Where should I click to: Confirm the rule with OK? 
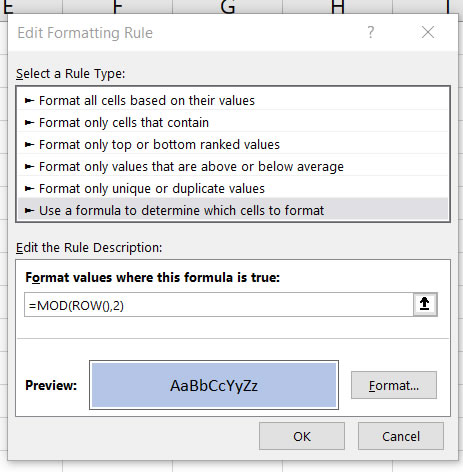point(302,436)
